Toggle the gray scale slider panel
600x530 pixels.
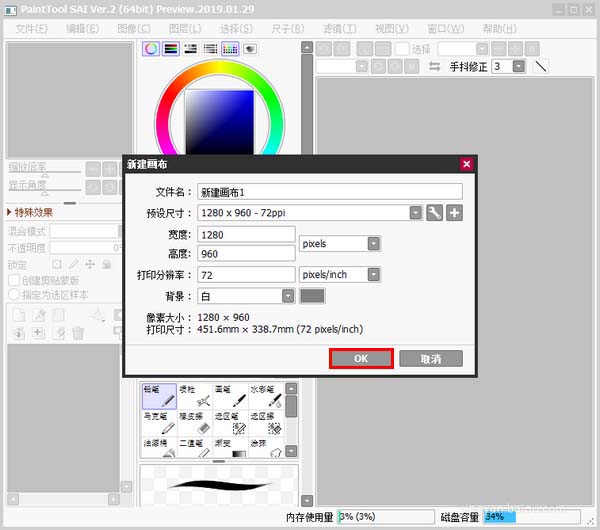191,49
